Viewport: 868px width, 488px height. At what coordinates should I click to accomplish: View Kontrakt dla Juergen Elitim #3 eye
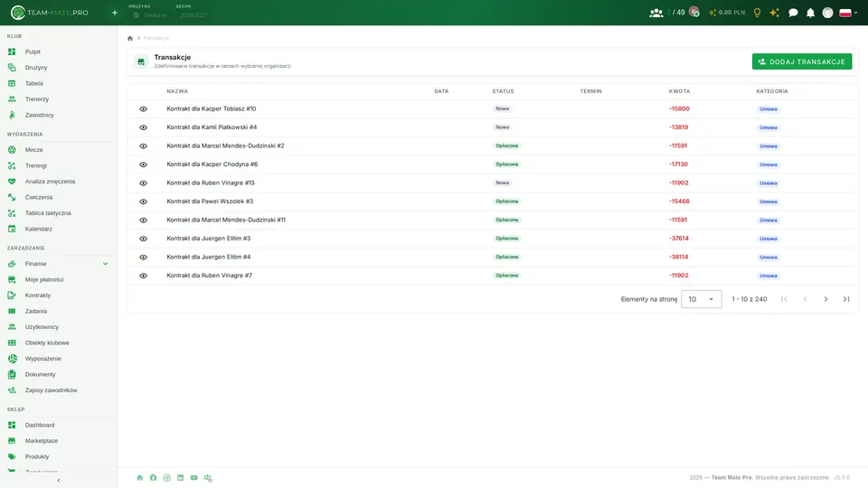coord(144,239)
